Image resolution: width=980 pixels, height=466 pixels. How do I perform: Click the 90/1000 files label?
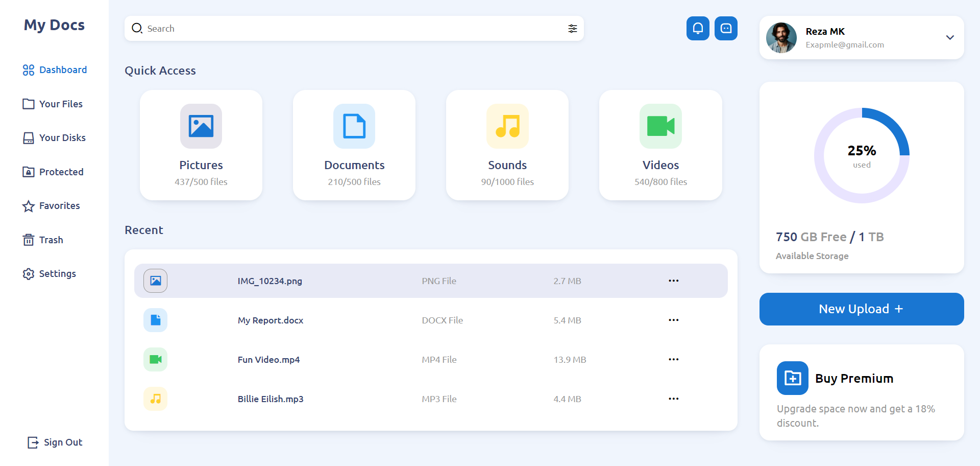click(507, 182)
